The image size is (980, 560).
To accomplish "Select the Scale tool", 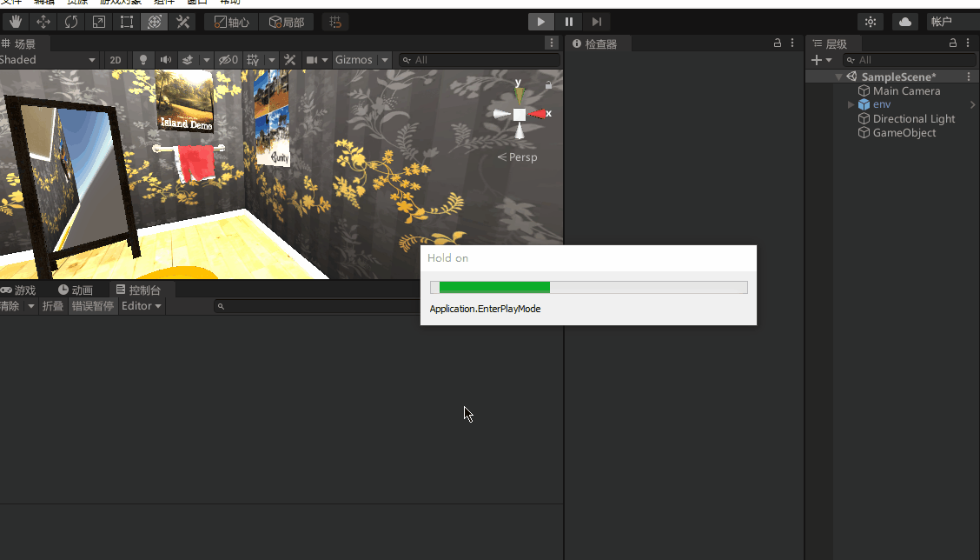I will tap(98, 22).
